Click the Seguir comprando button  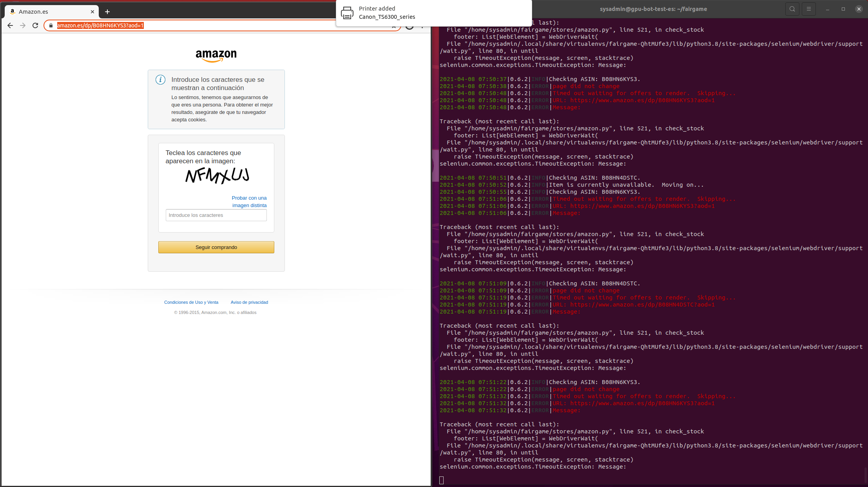pyautogui.click(x=216, y=247)
